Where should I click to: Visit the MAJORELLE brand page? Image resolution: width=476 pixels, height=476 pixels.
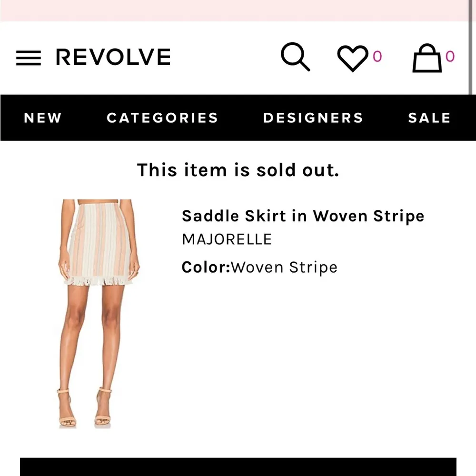(x=226, y=239)
